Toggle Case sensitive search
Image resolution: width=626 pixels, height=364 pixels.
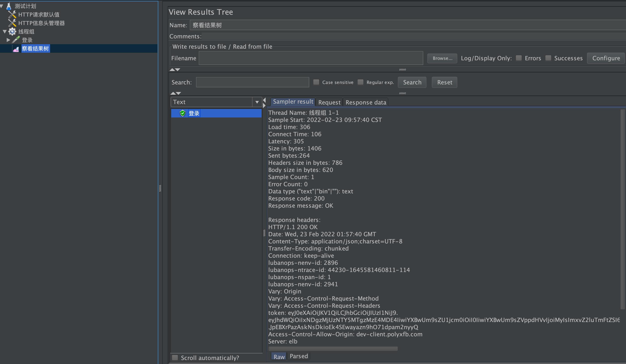click(x=316, y=82)
